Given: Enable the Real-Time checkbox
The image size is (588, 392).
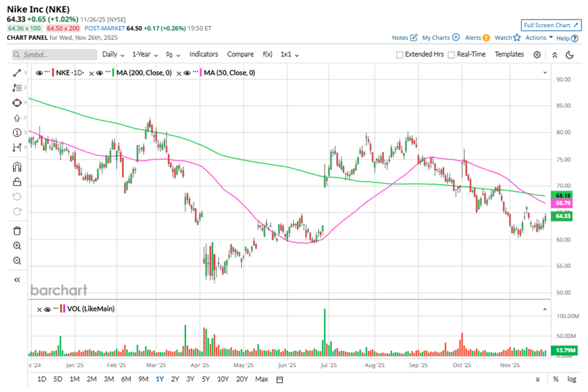Looking at the screenshot, I should (x=452, y=55).
